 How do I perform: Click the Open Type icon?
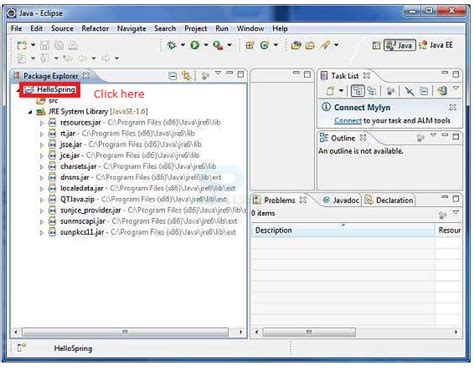tap(296, 45)
